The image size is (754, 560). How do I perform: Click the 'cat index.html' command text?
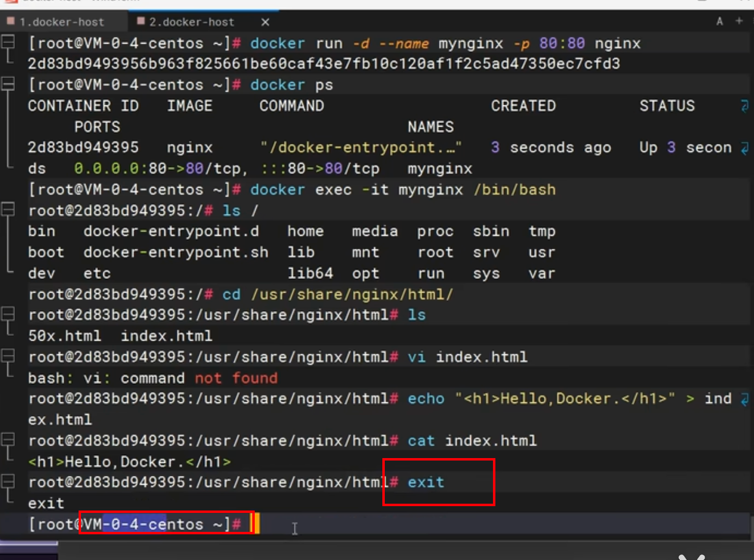coord(472,440)
